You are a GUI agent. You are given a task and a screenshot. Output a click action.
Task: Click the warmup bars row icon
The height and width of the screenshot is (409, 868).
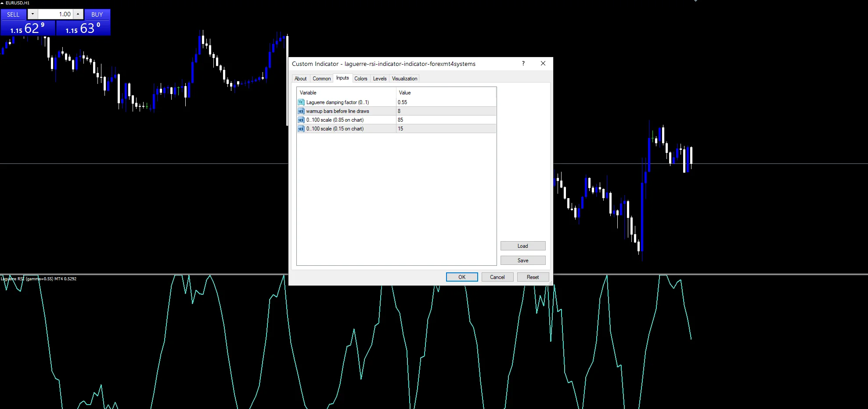tap(301, 111)
